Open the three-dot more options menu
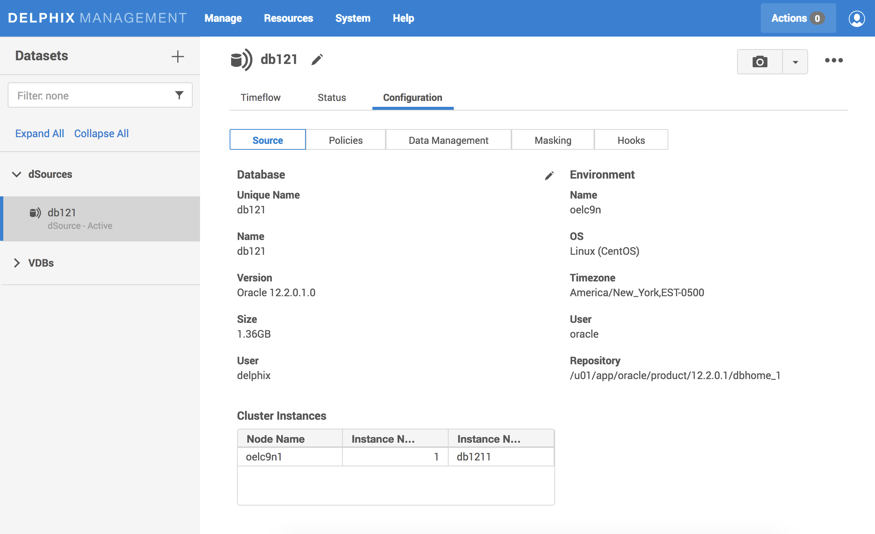875x534 pixels. [x=833, y=61]
